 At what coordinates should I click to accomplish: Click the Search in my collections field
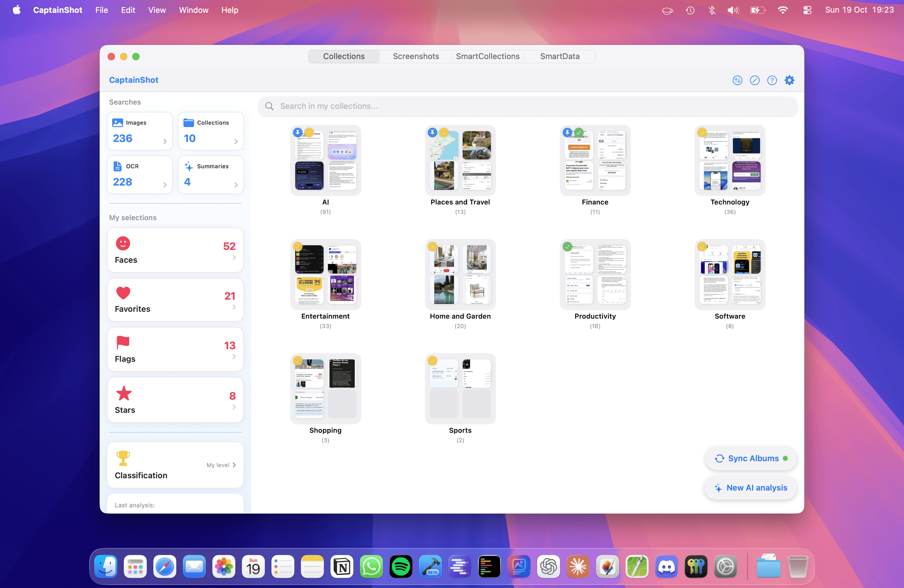click(x=527, y=106)
